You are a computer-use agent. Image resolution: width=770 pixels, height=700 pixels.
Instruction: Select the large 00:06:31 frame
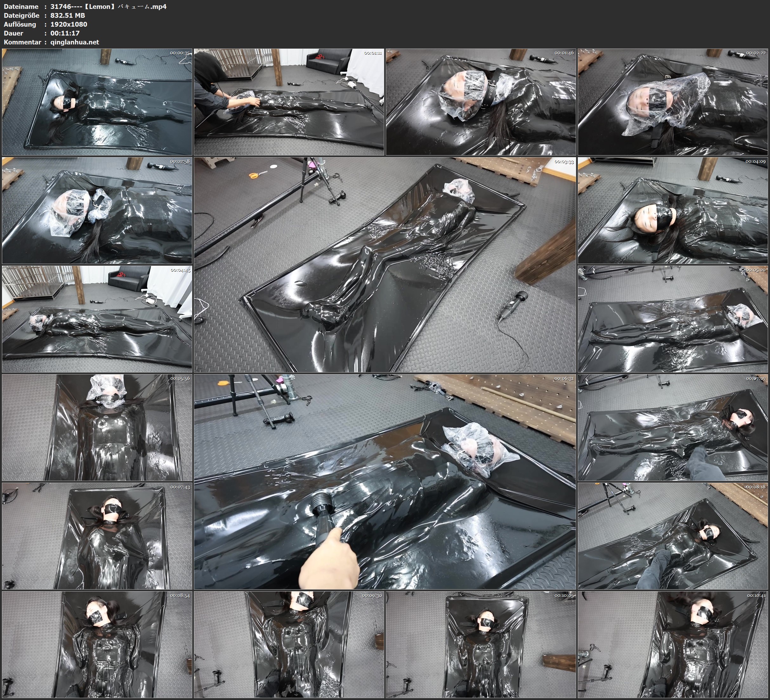(385, 481)
